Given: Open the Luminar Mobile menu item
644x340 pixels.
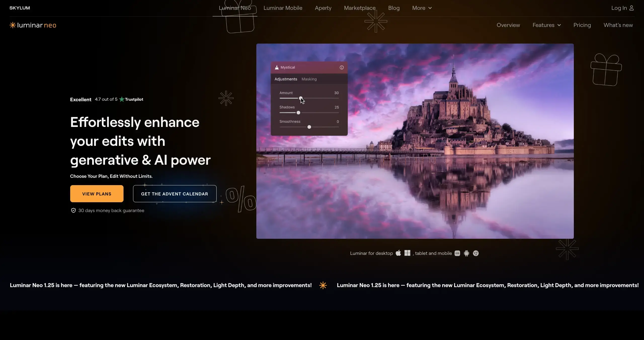Looking at the screenshot, I should tap(283, 8).
